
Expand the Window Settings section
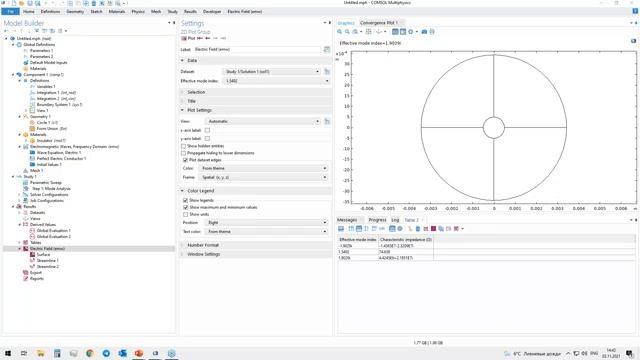[x=256, y=254]
